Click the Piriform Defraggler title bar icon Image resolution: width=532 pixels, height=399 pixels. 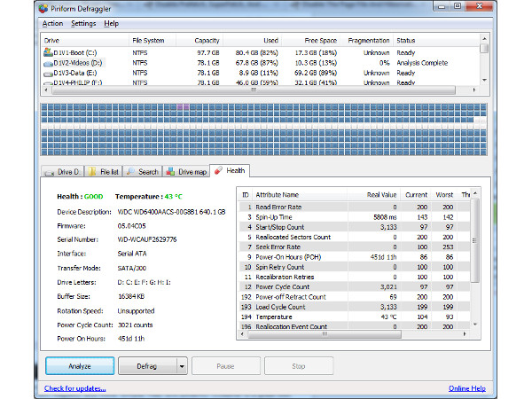pyautogui.click(x=43, y=9)
